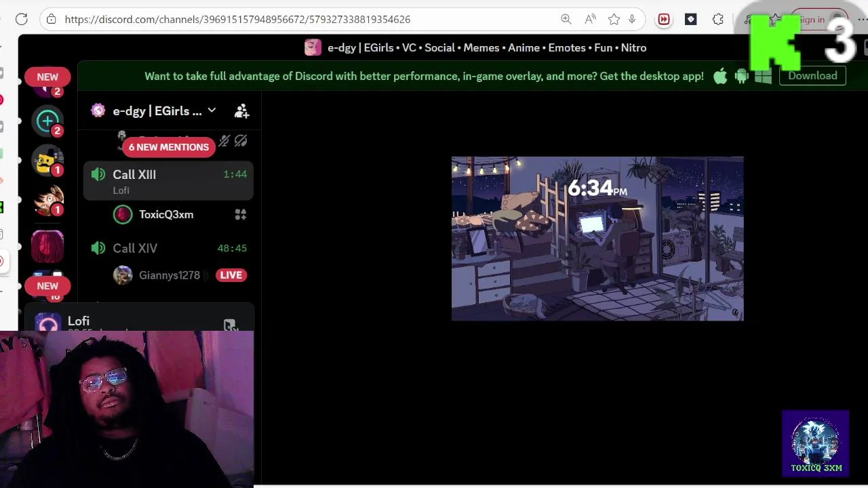The height and width of the screenshot is (488, 868).
Task: Click the 6:34 PM clock in the stream
Action: [597, 188]
